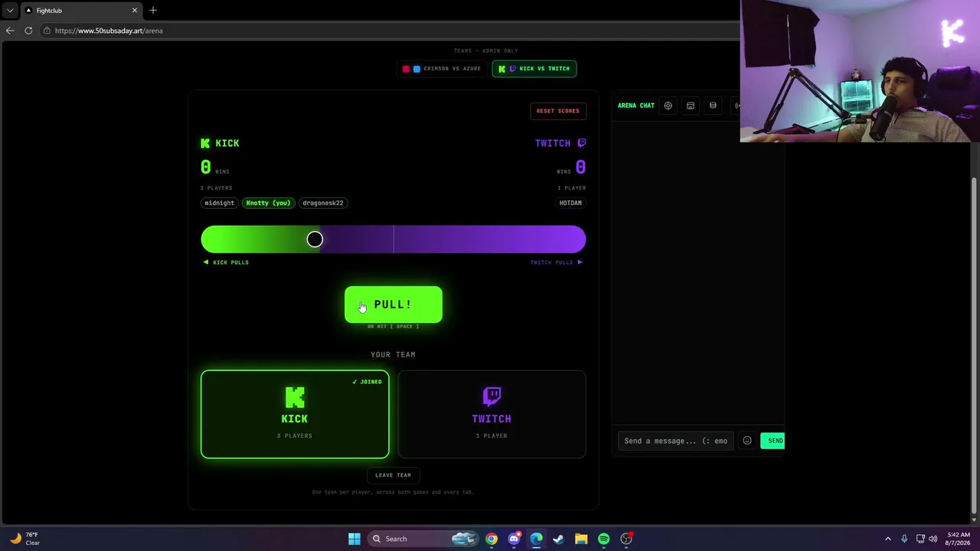Click the green Kick logo beside the KICK score

click(x=205, y=143)
